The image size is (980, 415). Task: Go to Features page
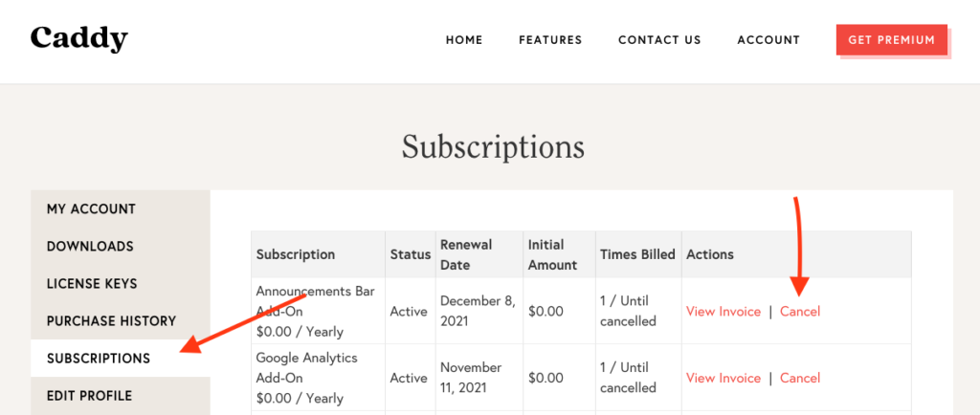[550, 40]
